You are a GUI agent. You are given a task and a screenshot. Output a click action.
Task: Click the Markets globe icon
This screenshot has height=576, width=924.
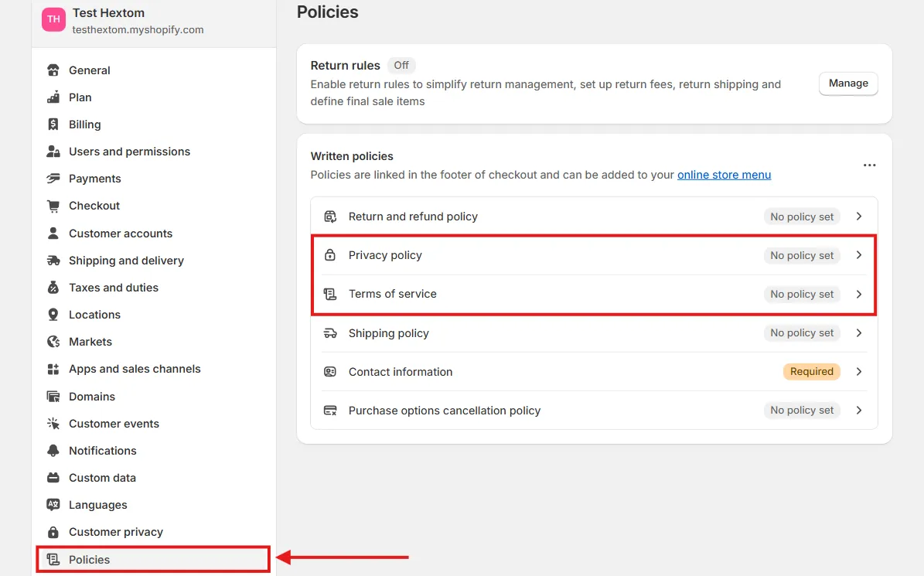coord(53,342)
